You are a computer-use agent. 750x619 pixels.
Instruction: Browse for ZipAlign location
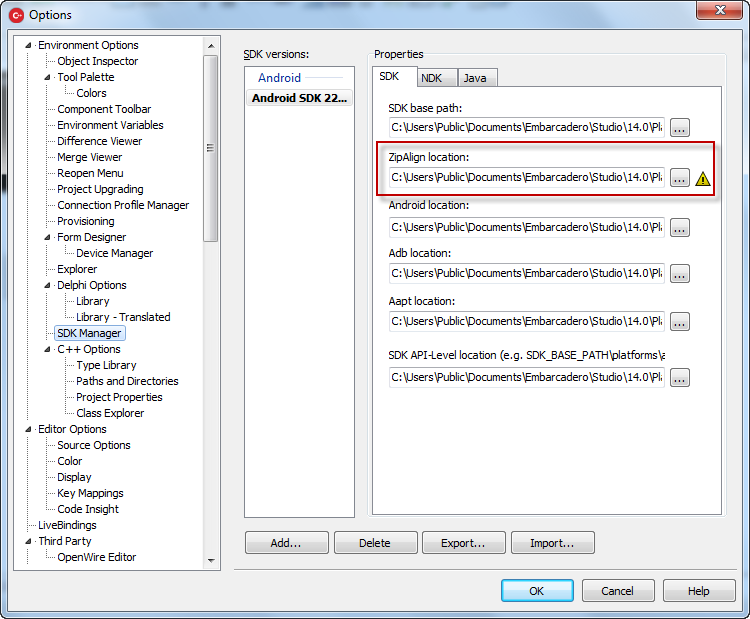pos(679,177)
